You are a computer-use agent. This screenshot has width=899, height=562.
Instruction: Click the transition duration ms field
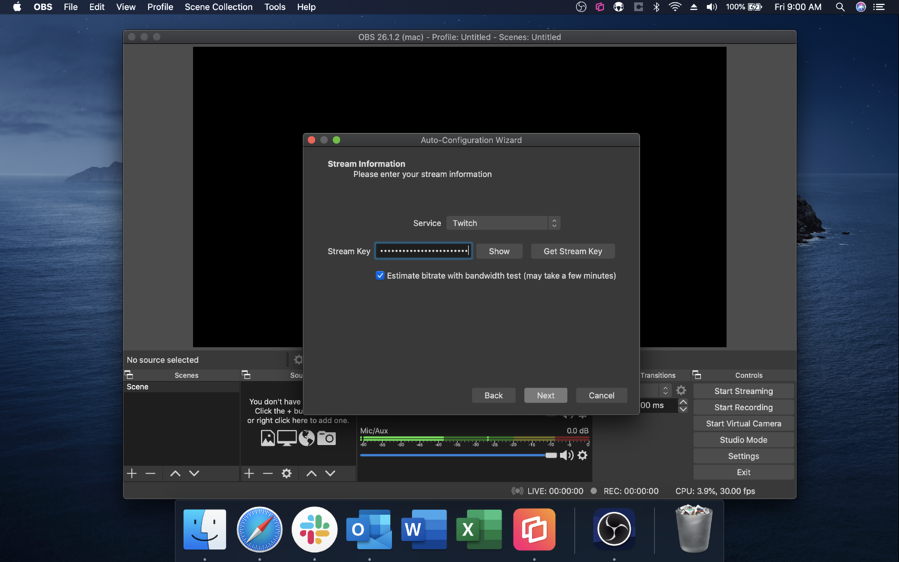tap(658, 405)
